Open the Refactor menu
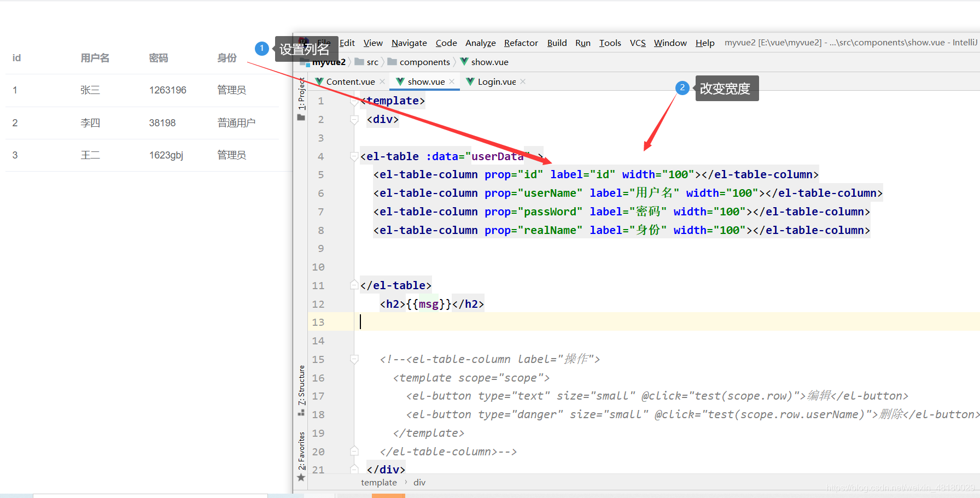Image resolution: width=980 pixels, height=498 pixels. coord(521,43)
